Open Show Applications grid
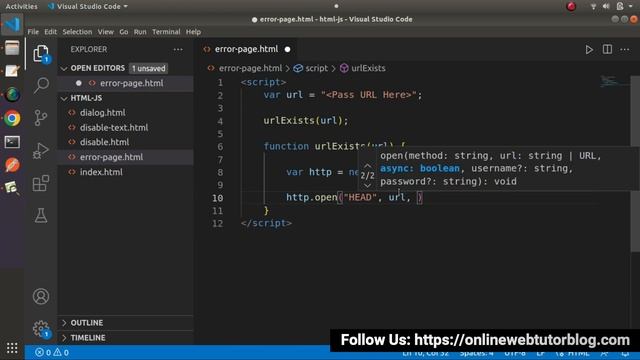640x360 pixels. point(12,348)
